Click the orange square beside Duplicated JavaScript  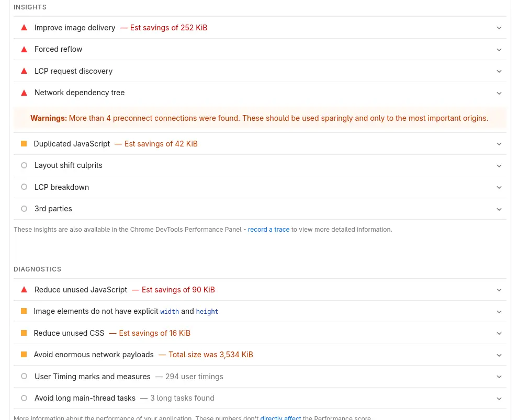click(24, 144)
